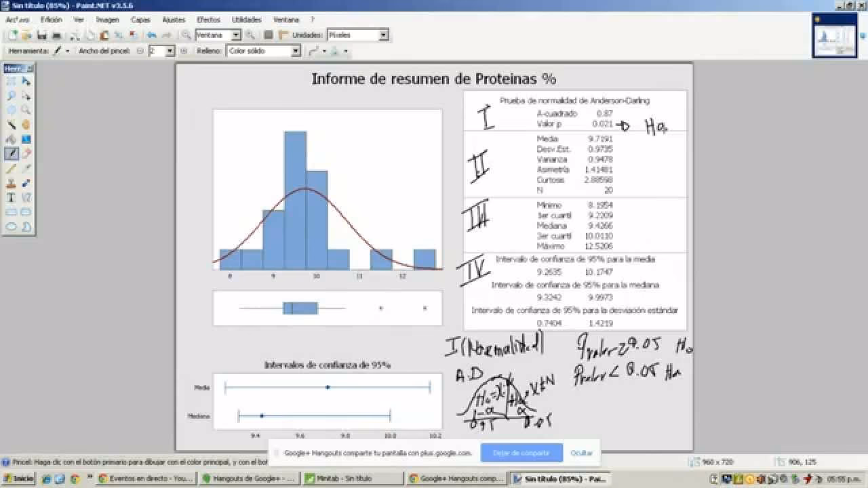Click Dejar de compartir to stop screen sharing

(521, 453)
